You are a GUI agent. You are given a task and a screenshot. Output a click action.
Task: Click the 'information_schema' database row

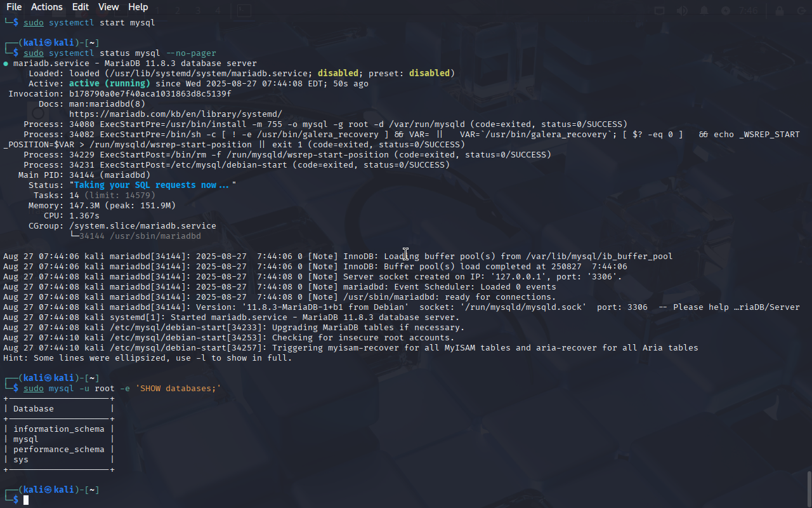pyautogui.click(x=59, y=429)
